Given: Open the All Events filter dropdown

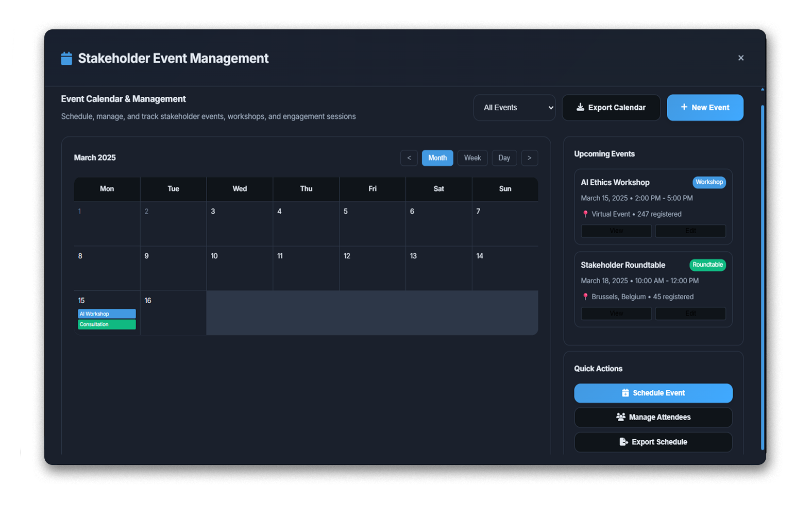Looking at the screenshot, I should tap(514, 108).
